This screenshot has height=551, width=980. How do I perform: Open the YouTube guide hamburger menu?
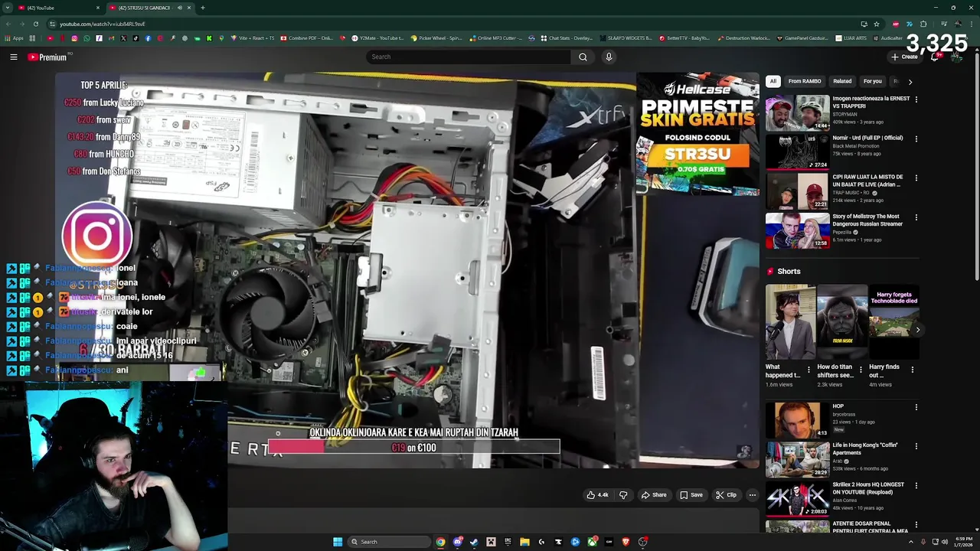point(14,57)
